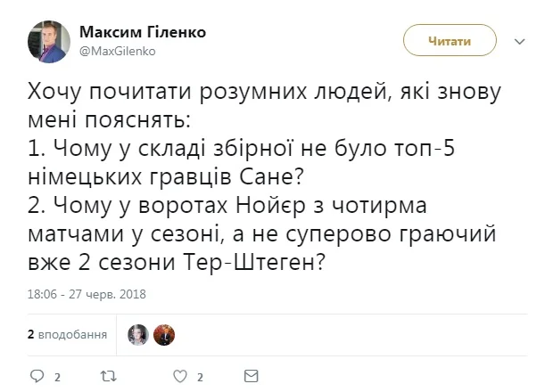
Task: Open the second liker's avatar
Action: coord(163,335)
